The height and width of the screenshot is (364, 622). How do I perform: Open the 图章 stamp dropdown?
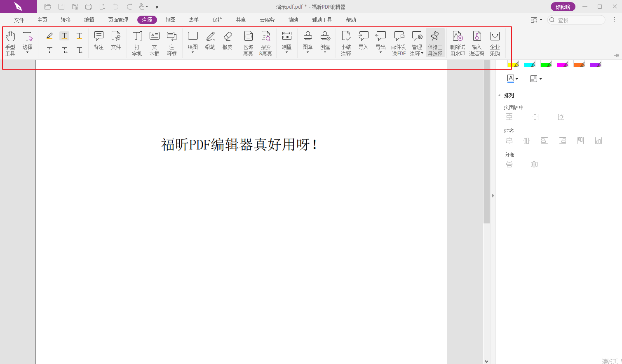point(307,52)
